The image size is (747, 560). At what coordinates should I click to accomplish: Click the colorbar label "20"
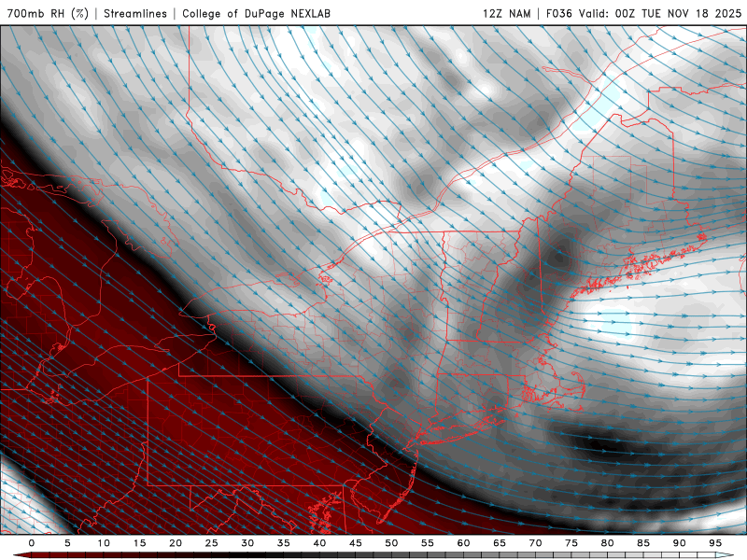pos(176,543)
